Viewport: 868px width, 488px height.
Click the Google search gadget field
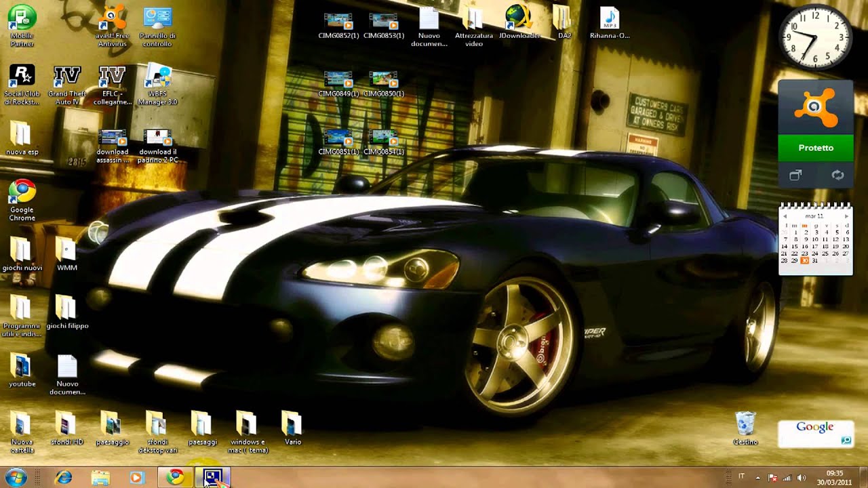[810, 440]
